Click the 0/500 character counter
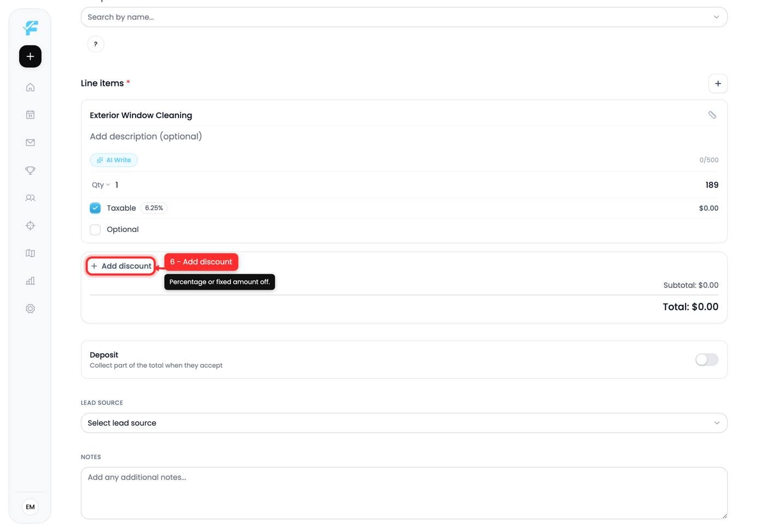 pos(709,160)
